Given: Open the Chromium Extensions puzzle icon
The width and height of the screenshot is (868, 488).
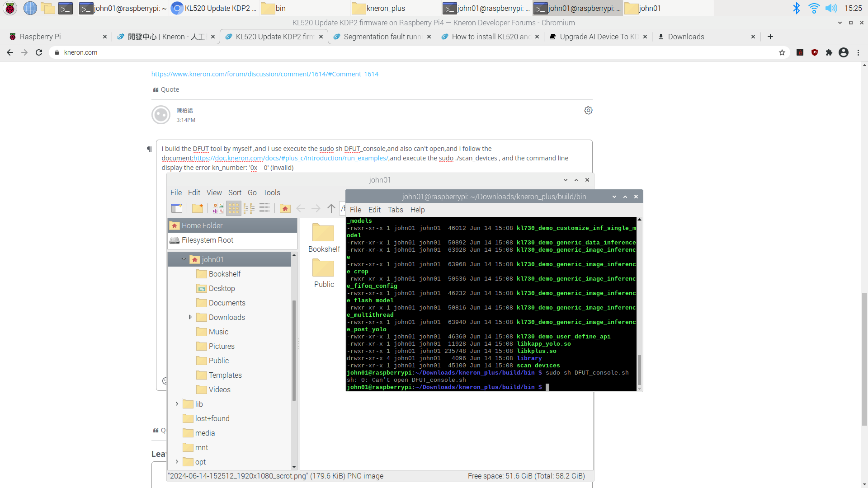Looking at the screenshot, I should [829, 52].
